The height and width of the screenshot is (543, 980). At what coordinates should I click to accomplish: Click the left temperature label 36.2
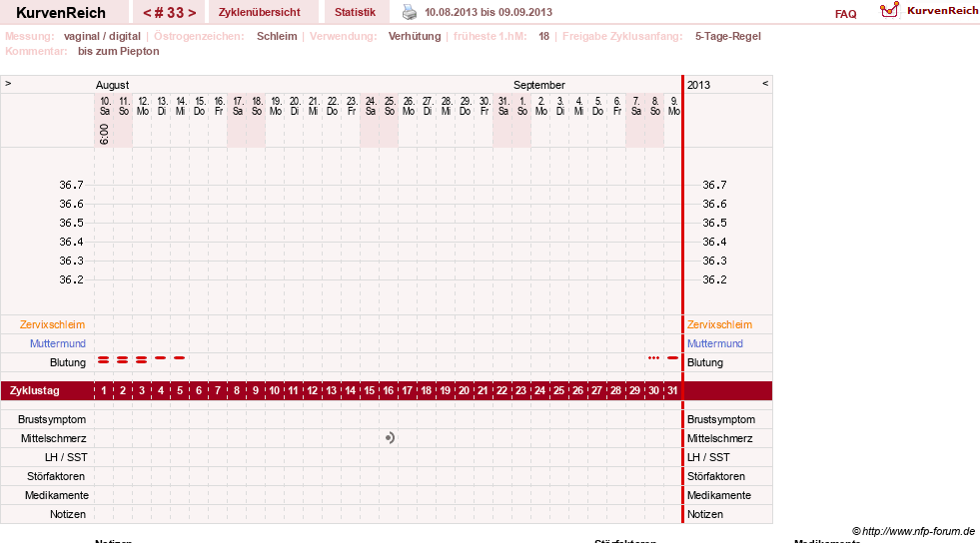[71, 279]
